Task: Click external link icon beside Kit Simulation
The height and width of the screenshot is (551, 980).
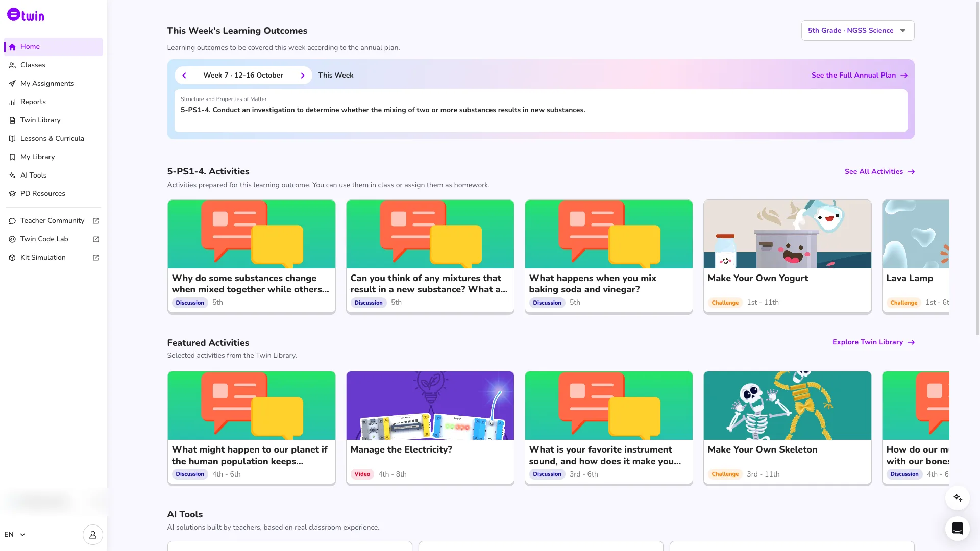Action: click(x=96, y=258)
